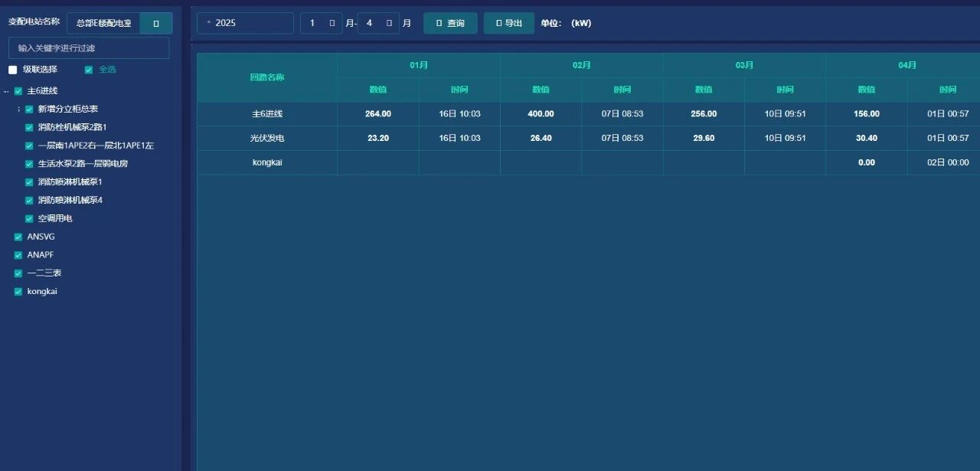Screen dimensions: 980x471
Task: Click the 01月 column header
Action: tap(419, 65)
